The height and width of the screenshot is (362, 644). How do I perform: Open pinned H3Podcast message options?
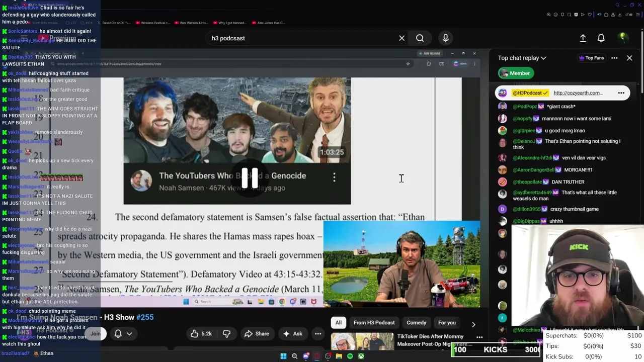click(621, 93)
